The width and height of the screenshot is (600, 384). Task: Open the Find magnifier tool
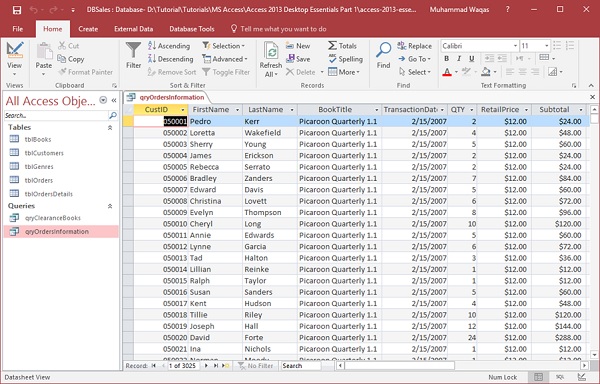point(383,50)
